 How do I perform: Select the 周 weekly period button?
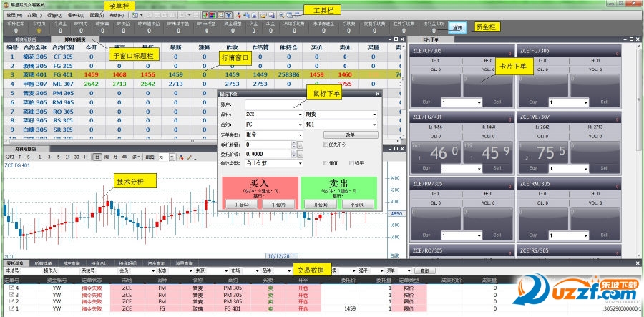(x=107, y=157)
